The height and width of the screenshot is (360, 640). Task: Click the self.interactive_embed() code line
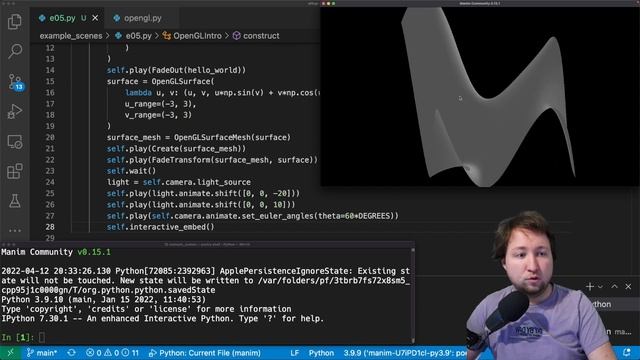[160, 227]
